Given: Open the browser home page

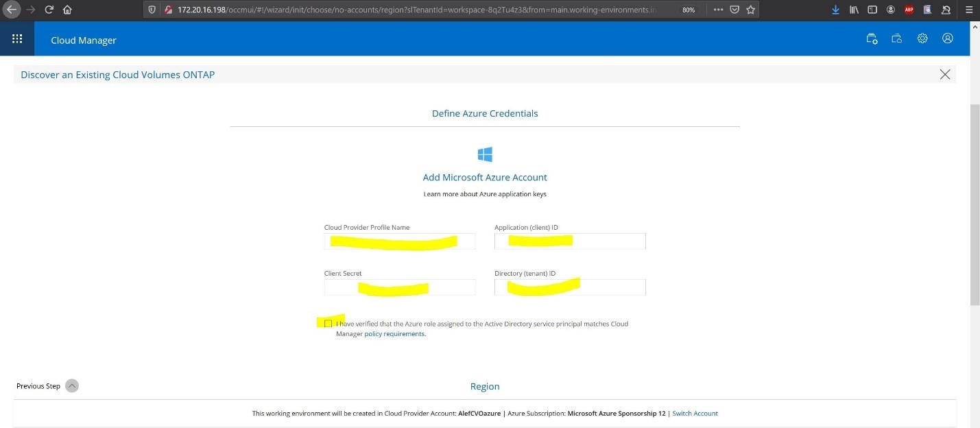Looking at the screenshot, I should [67, 10].
